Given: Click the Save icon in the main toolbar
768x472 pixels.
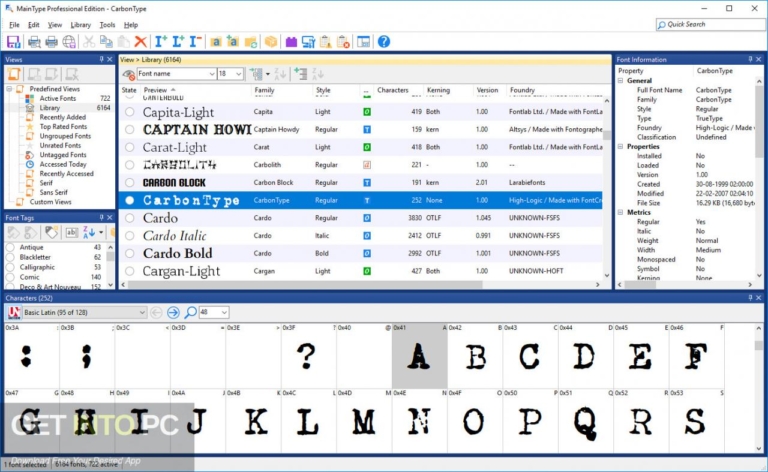Looking at the screenshot, I should (x=13, y=42).
